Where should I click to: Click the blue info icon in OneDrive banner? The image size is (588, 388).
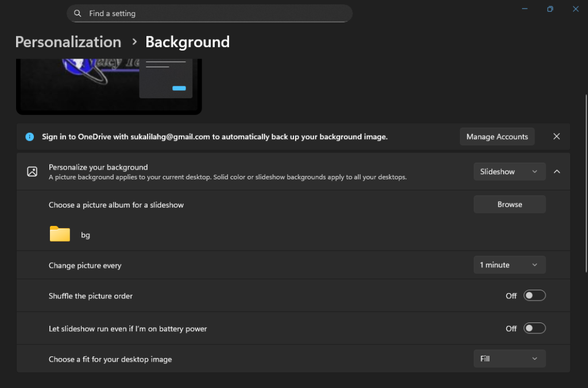(30, 137)
